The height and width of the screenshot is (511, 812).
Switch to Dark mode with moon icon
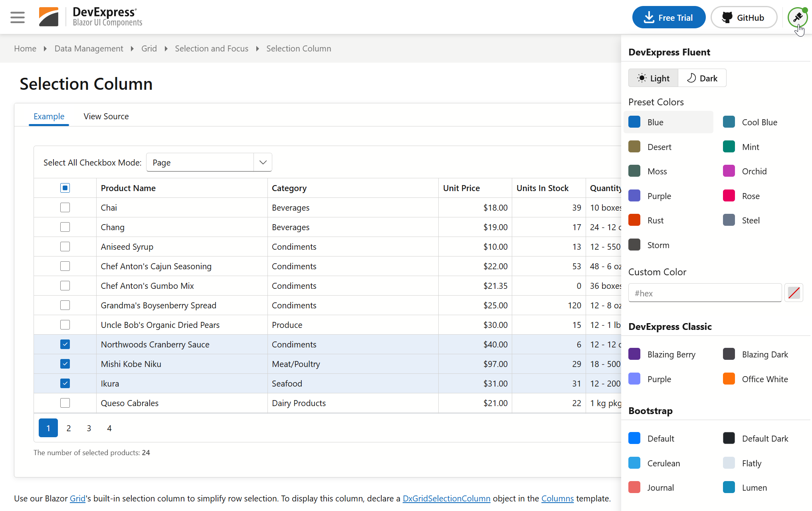[x=702, y=78]
